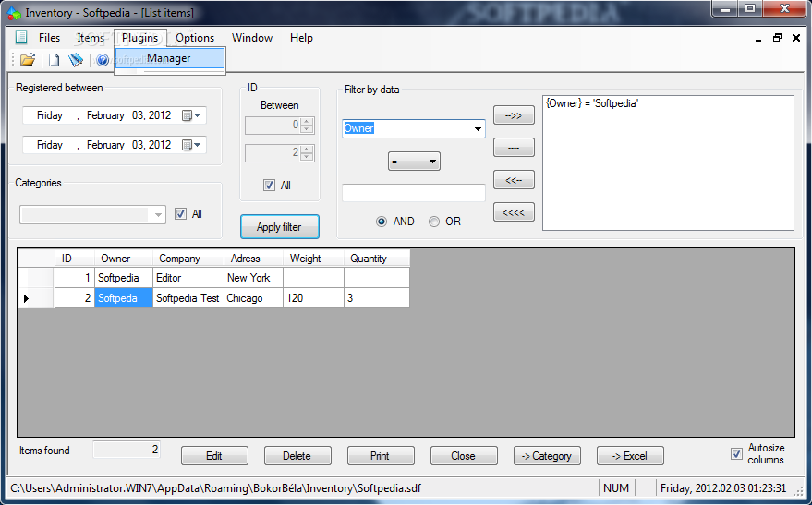Remove a condition with <<-- button
Image resolution: width=812 pixels, height=505 pixels.
514,180
